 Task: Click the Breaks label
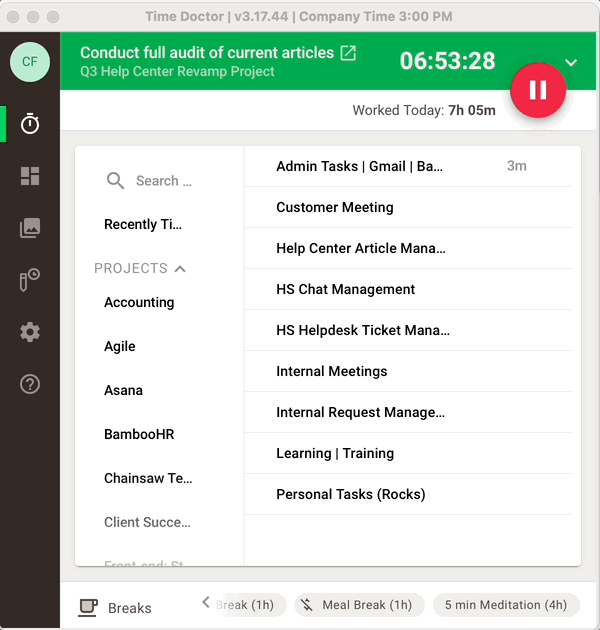[130, 608]
